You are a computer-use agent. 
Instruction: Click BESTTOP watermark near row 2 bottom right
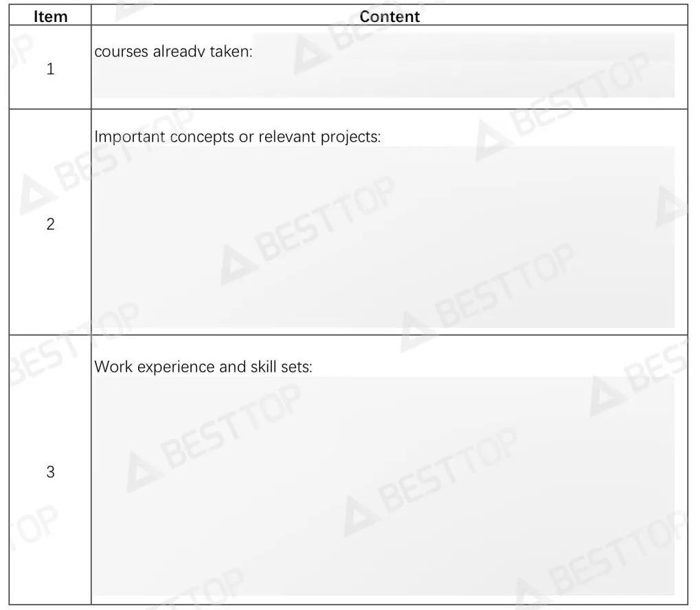click(486, 298)
